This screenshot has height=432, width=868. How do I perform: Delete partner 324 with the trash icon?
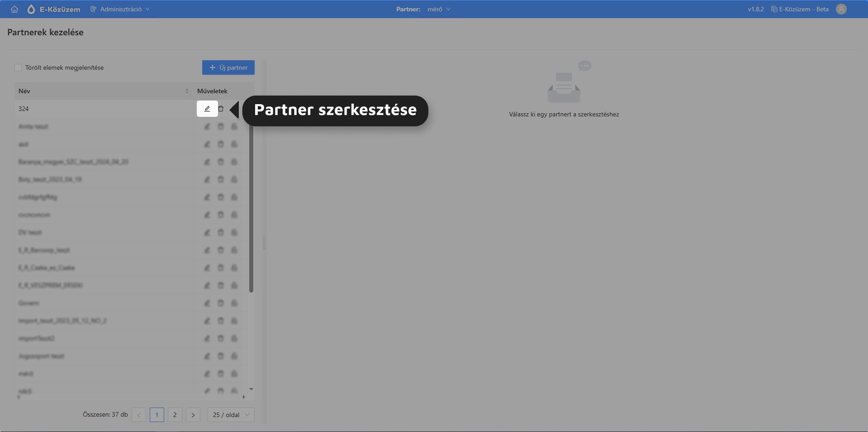(221, 109)
